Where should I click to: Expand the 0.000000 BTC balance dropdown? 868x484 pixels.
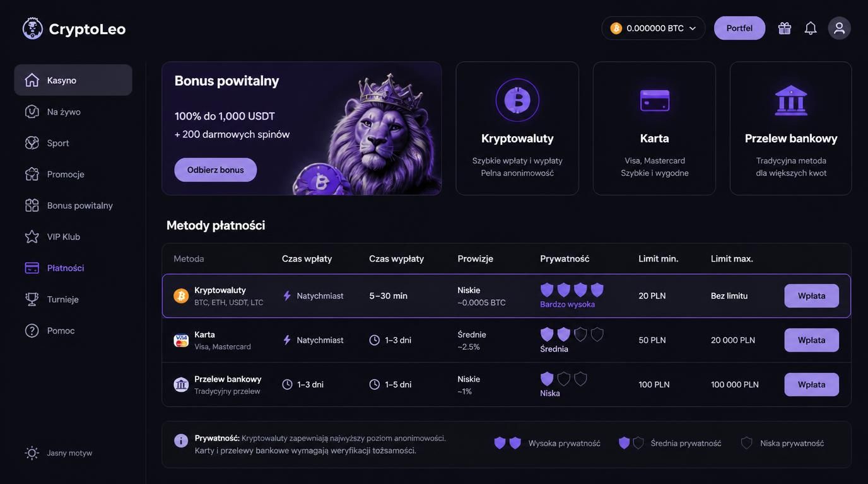[x=654, y=28]
